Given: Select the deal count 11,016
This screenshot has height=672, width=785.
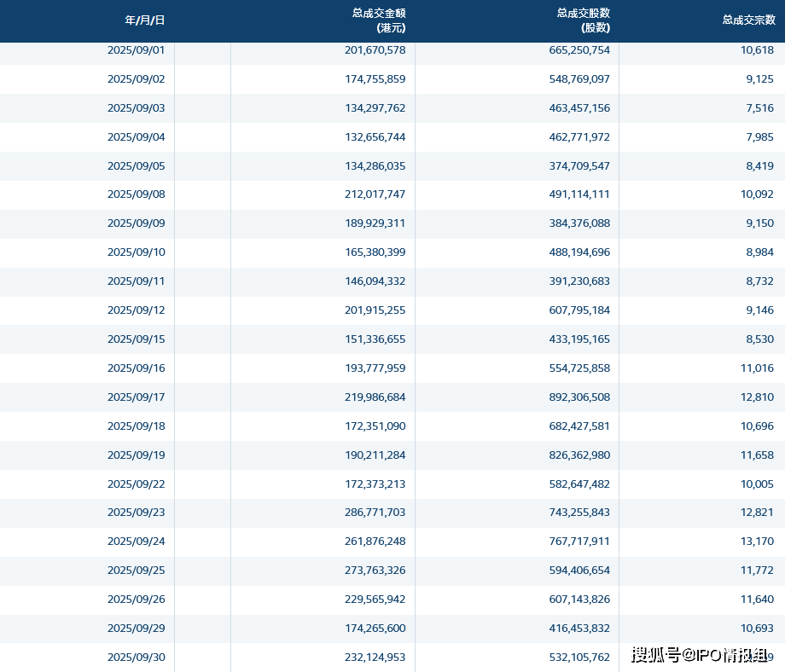Looking at the screenshot, I should point(757,368).
